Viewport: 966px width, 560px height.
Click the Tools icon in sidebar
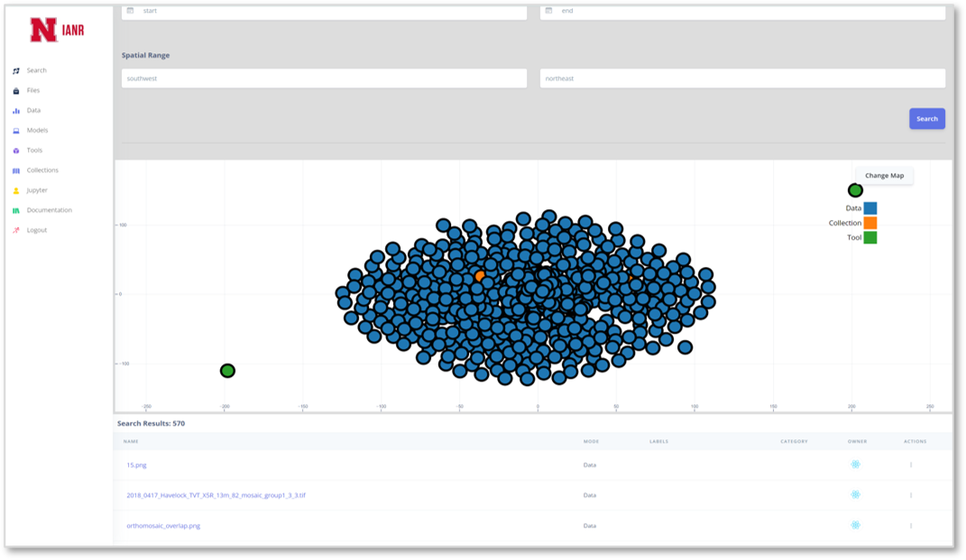click(16, 151)
